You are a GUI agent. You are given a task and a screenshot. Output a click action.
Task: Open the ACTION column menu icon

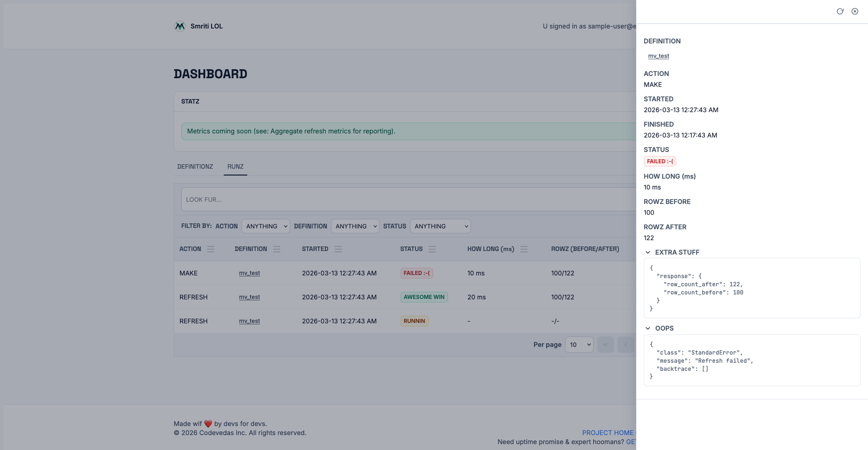[x=211, y=249]
